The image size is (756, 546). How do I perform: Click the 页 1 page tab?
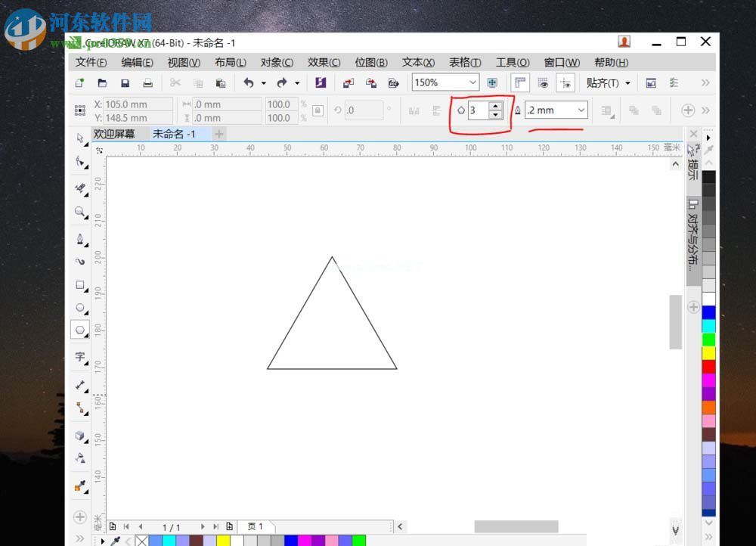click(256, 526)
